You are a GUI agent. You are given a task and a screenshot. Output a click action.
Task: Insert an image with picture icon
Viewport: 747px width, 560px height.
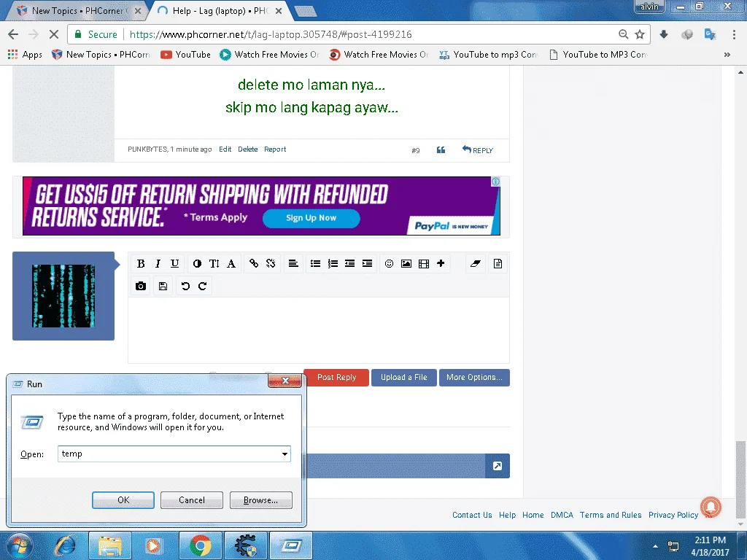[x=406, y=263]
